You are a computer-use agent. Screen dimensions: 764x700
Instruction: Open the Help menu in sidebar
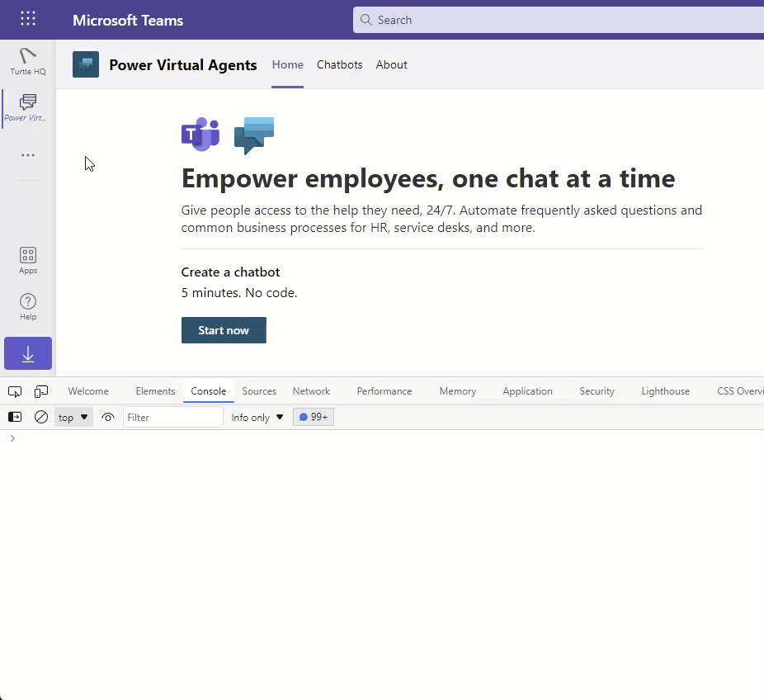pos(28,306)
